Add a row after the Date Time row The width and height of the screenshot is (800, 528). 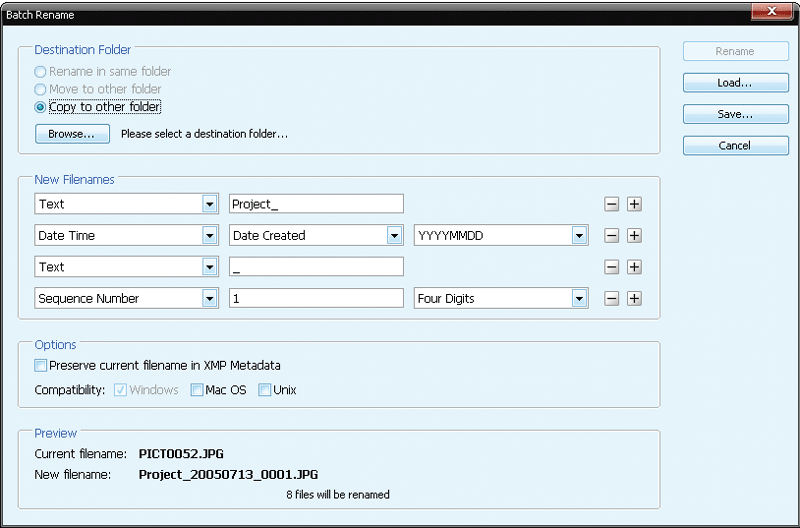633,236
